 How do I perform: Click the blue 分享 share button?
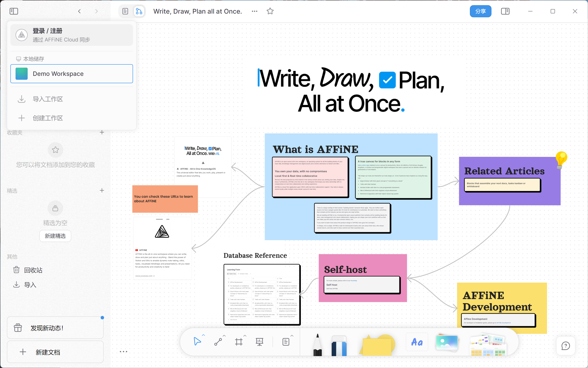pyautogui.click(x=480, y=11)
